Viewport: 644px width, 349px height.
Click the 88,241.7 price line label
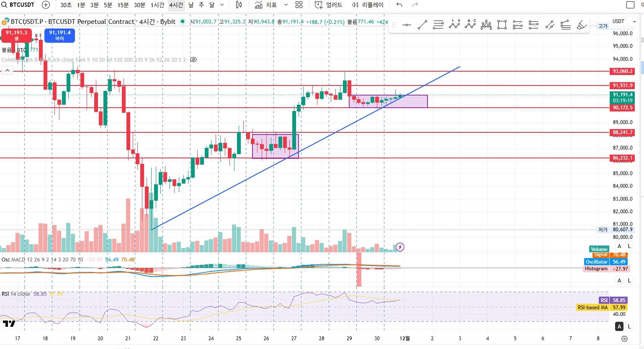[x=623, y=132]
